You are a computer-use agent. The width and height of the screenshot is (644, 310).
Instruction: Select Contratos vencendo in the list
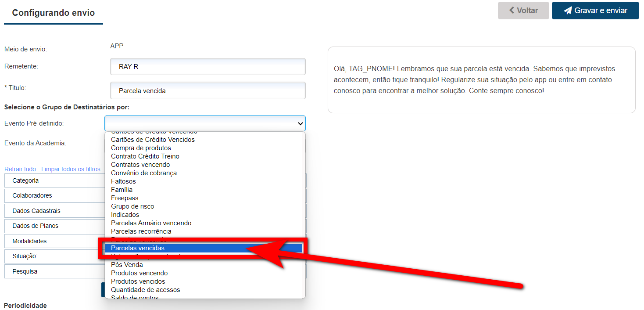click(140, 165)
